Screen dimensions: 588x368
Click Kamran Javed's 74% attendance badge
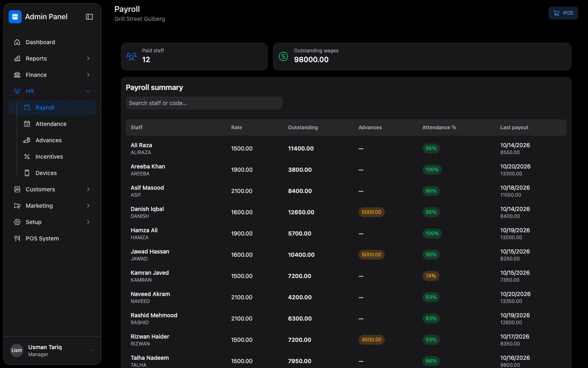[431, 276]
